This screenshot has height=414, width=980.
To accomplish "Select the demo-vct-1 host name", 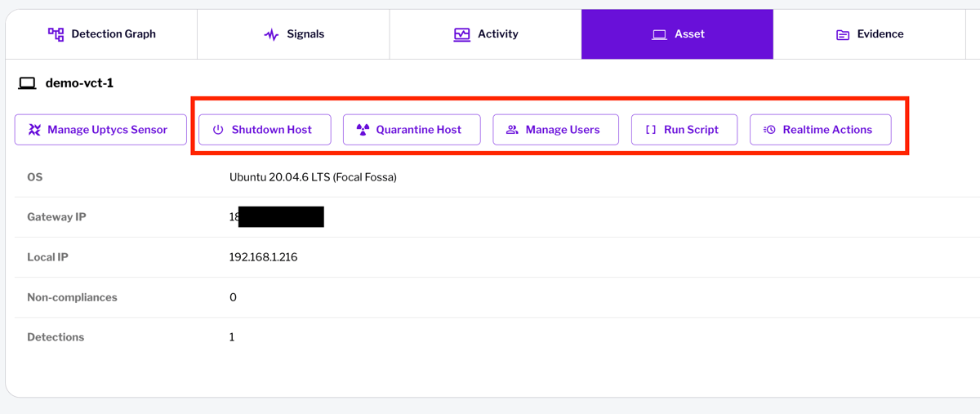I will 79,83.
